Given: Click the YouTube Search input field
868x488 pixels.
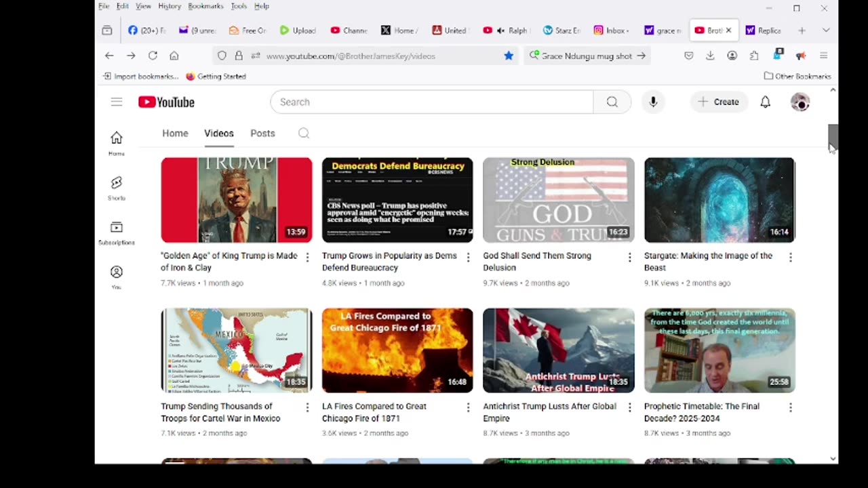Looking at the screenshot, I should tap(432, 102).
